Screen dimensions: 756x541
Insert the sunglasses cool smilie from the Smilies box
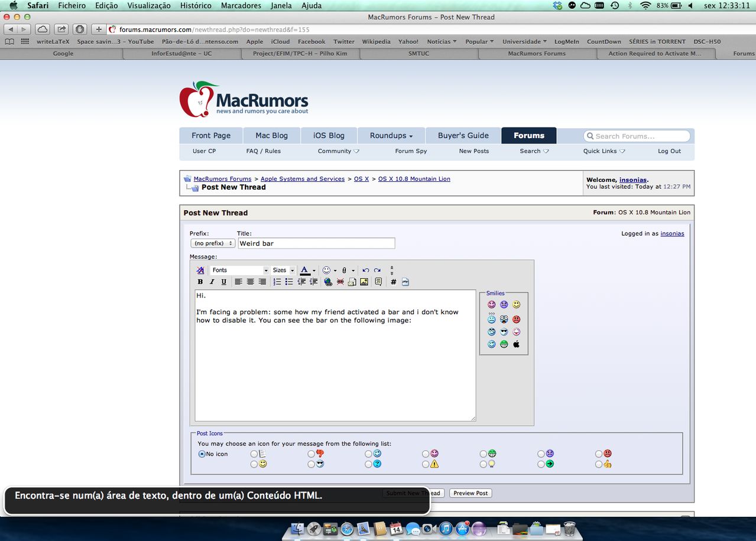pos(504,332)
